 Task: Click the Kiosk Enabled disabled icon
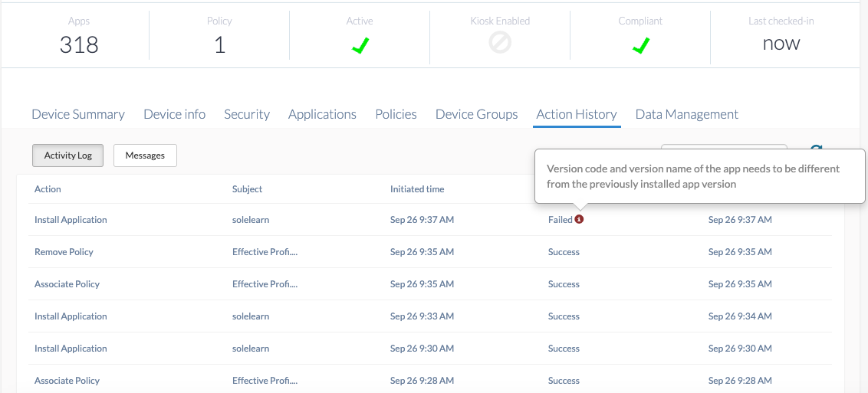click(x=500, y=43)
